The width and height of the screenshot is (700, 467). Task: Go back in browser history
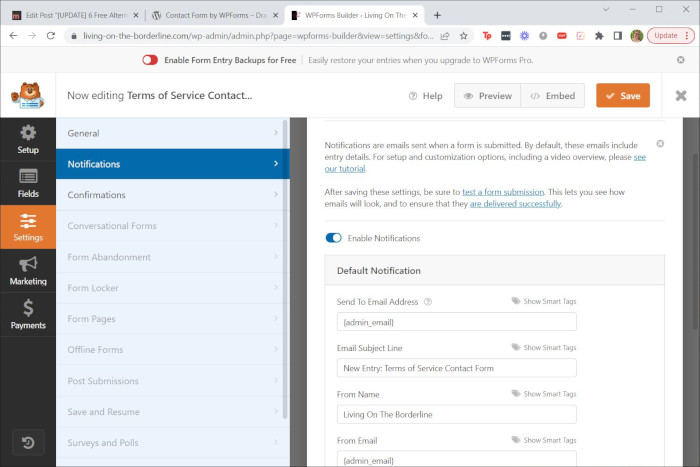coord(13,36)
